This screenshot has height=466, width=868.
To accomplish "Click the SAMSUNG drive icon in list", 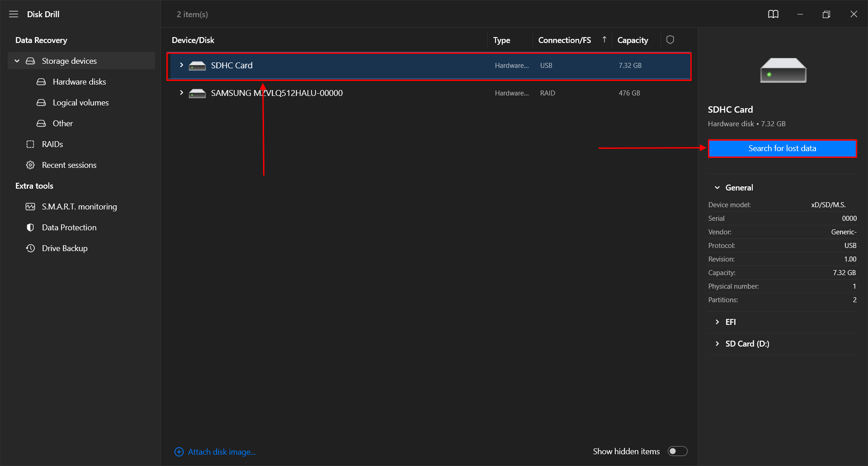I will [197, 93].
